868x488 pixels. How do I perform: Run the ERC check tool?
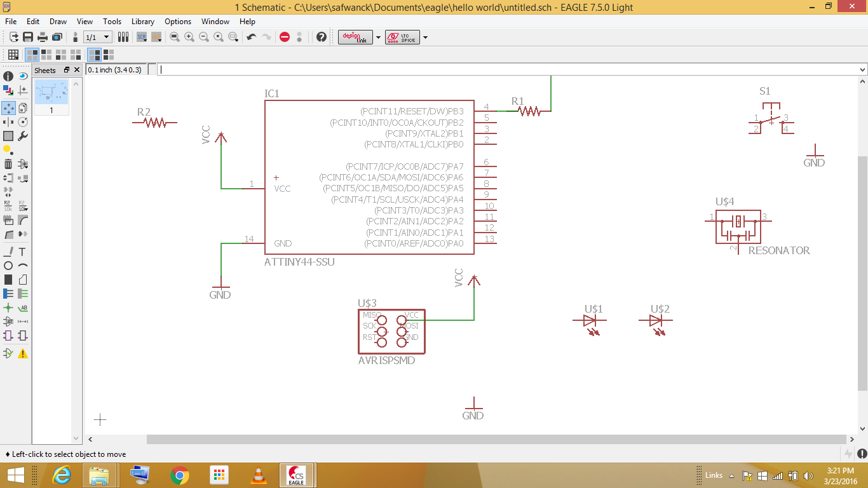(8, 353)
